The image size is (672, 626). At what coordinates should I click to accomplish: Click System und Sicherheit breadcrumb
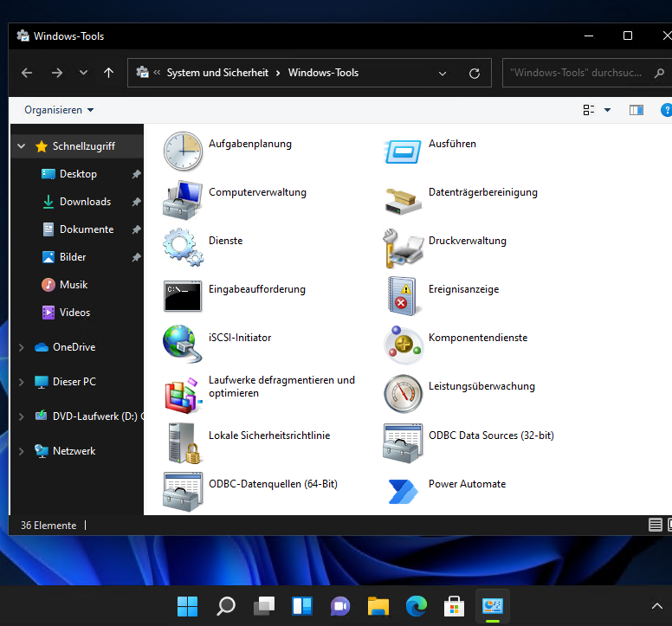pos(217,73)
